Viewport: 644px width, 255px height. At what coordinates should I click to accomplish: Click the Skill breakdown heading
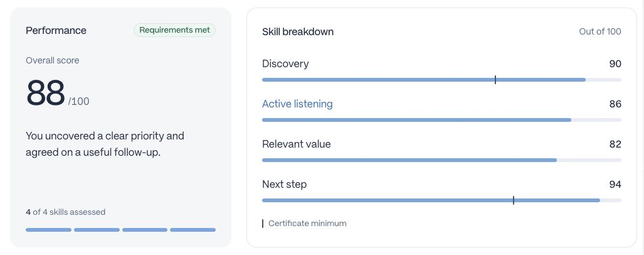tap(298, 31)
